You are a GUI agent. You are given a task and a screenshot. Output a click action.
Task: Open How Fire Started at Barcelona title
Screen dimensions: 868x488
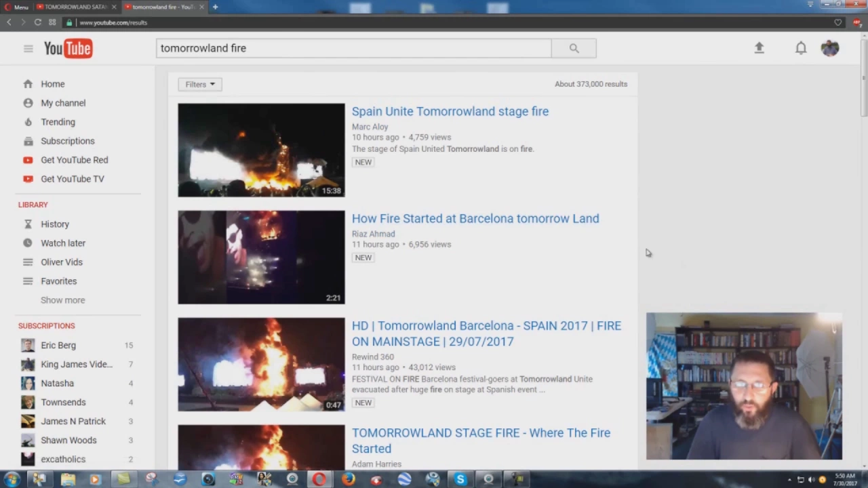(475, 218)
